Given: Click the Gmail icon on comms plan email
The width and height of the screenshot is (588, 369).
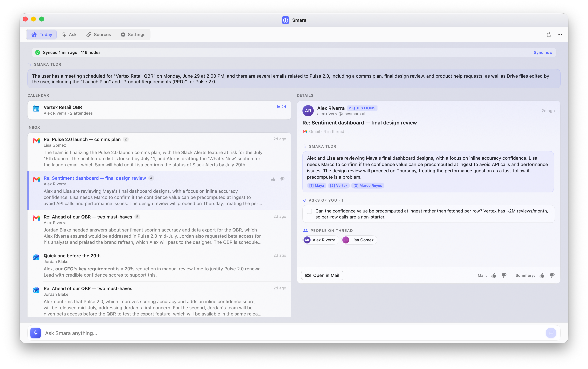Looking at the screenshot, I should (x=36, y=140).
